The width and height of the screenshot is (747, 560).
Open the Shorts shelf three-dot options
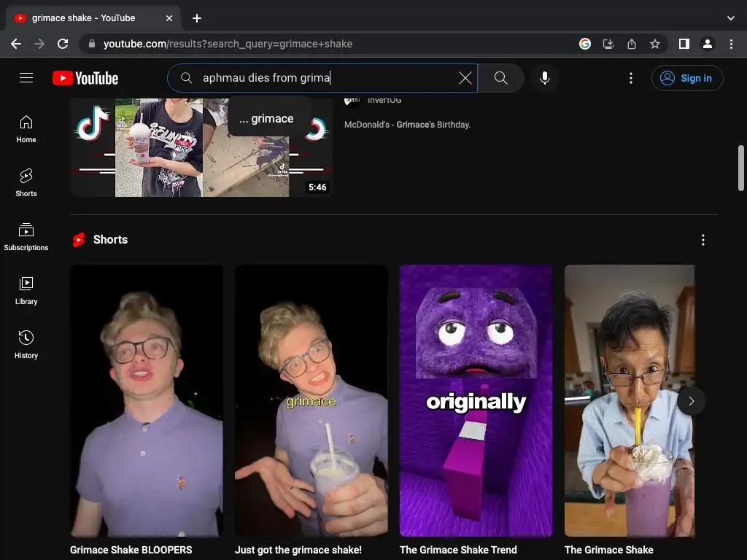click(703, 240)
